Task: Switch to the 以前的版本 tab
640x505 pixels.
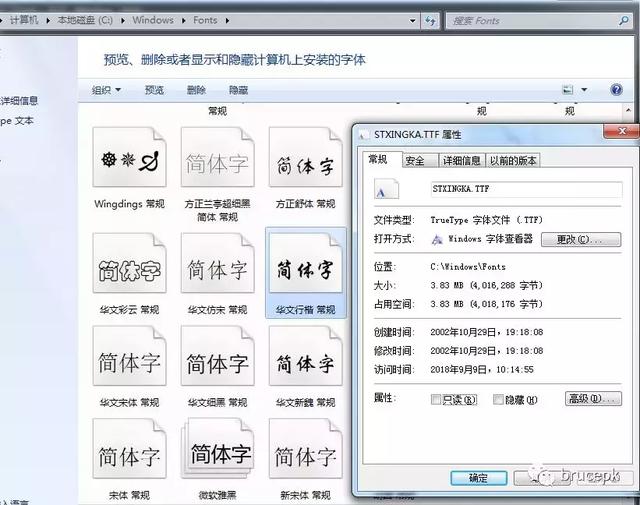Action: (513, 161)
